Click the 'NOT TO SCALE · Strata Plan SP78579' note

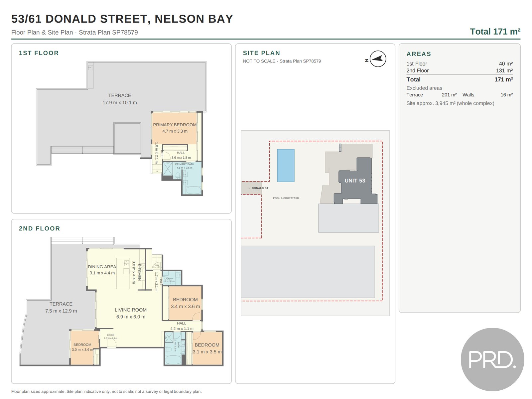point(282,61)
